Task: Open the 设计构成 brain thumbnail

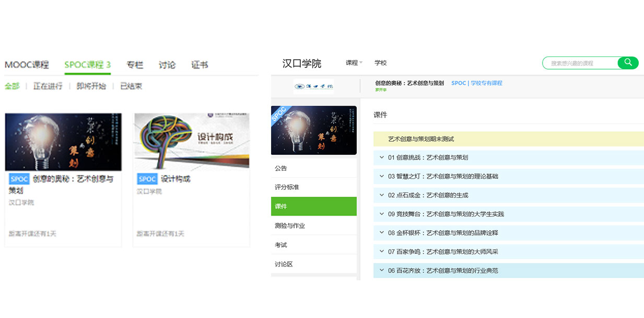Action: [191, 141]
